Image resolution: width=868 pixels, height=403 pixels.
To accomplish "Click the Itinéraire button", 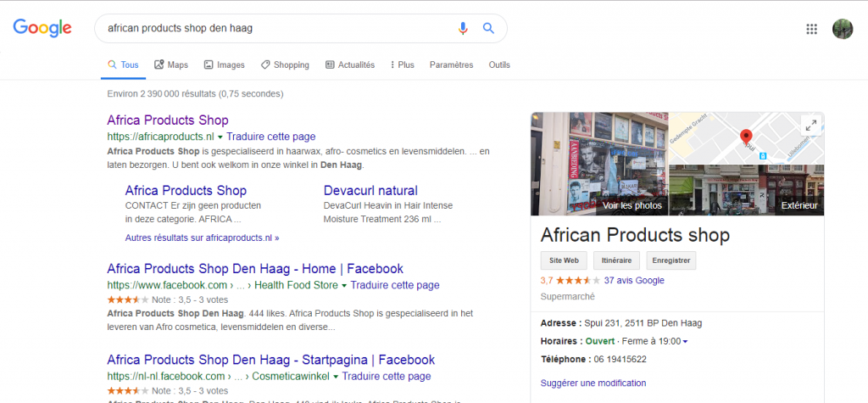I will (x=617, y=260).
